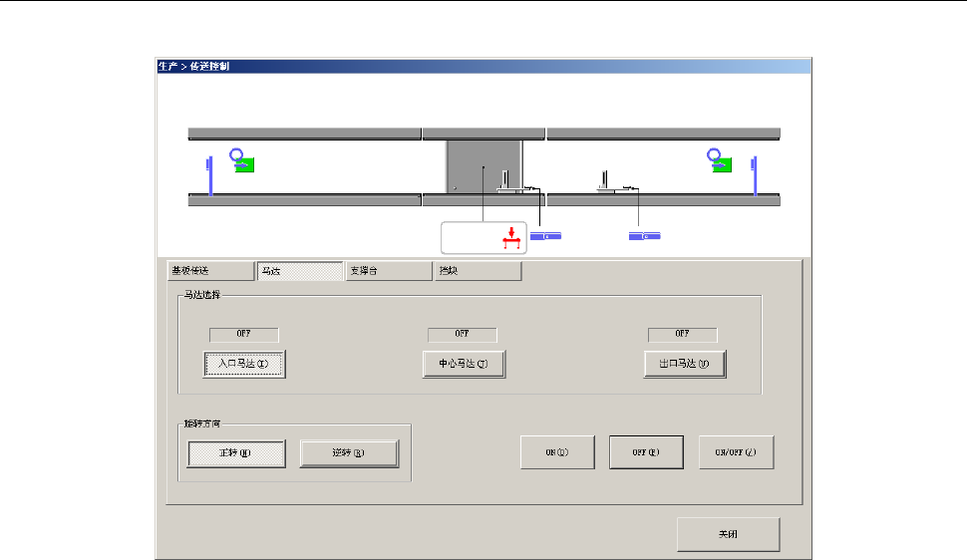The image size is (967, 560).
Task: Select the 出口马达 (O) button
Action: 685,364
